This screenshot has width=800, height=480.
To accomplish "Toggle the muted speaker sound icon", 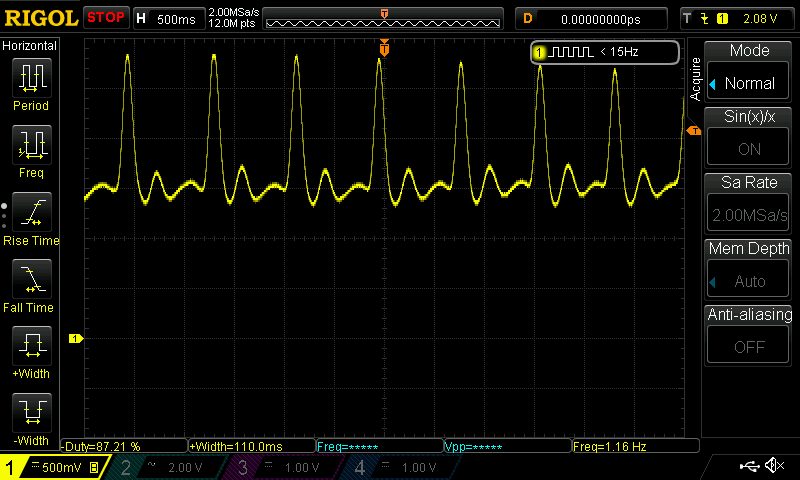I will click(773, 466).
